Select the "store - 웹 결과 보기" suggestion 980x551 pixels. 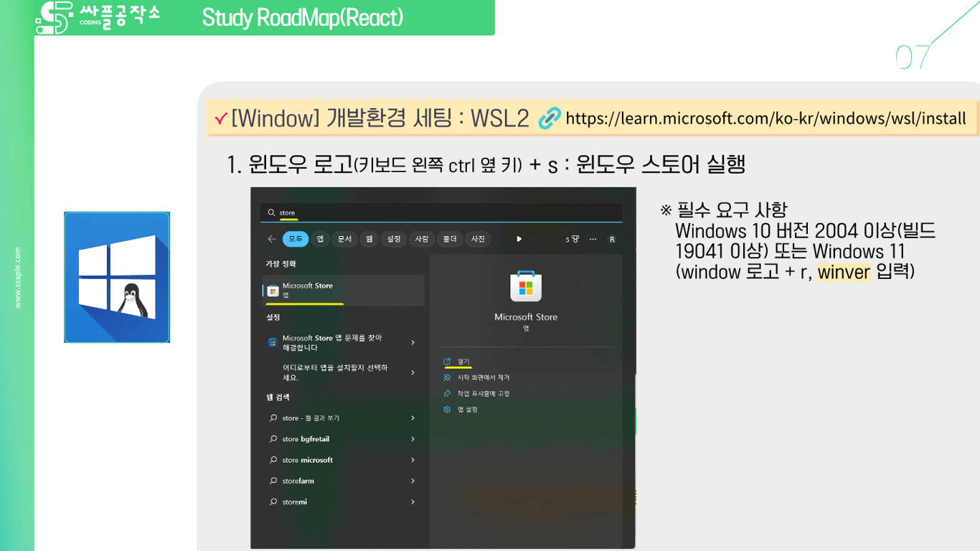pos(344,418)
